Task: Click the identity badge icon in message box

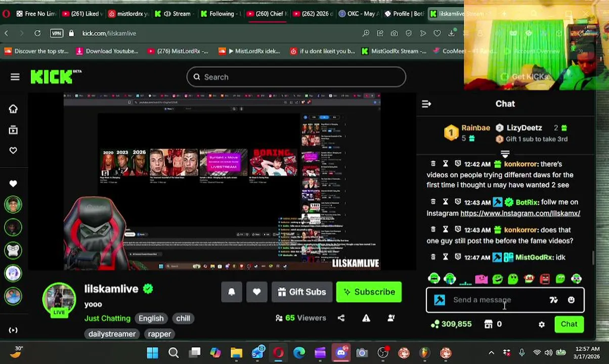Action: coord(440,300)
